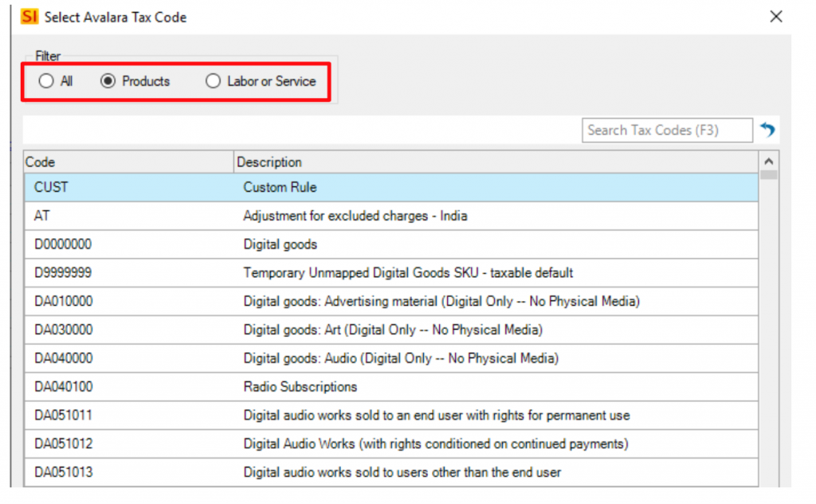Image resolution: width=816 pixels, height=504 pixels.
Task: Select the Labor or Service radio button
Action: 213,81
